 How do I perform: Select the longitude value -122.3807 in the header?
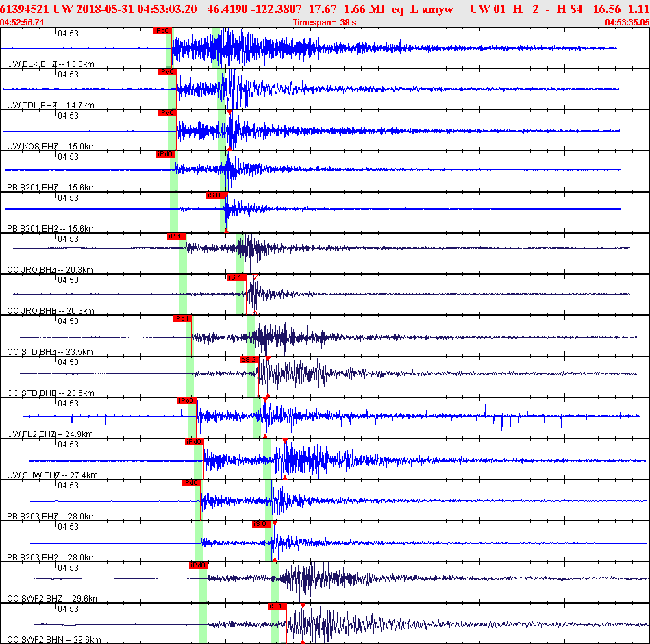pyautogui.click(x=275, y=9)
